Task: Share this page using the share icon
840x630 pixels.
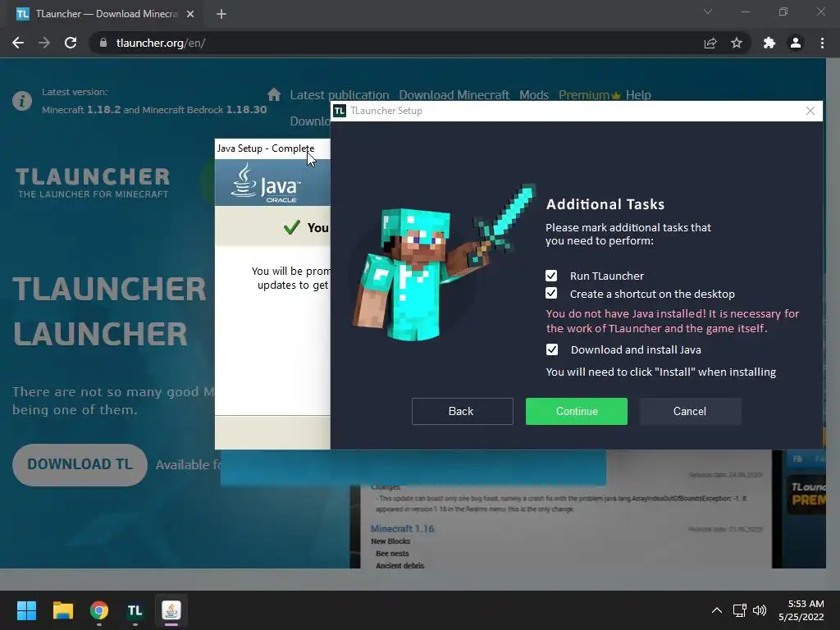Action: tap(710, 43)
